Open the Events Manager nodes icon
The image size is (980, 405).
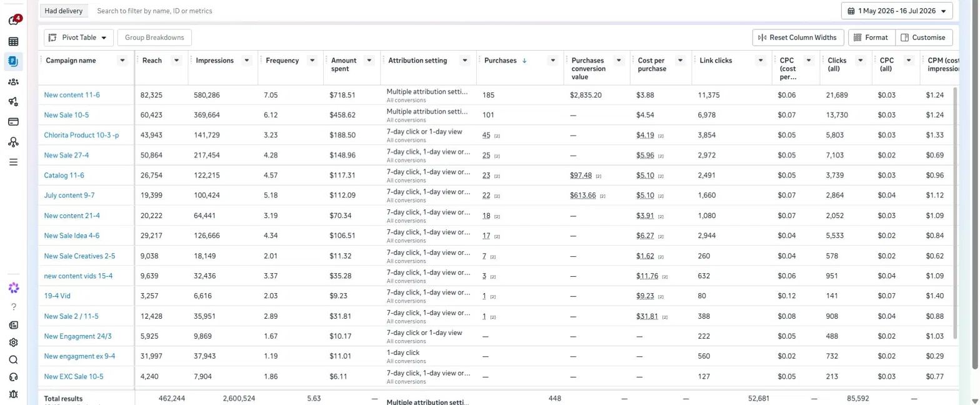tap(13, 142)
